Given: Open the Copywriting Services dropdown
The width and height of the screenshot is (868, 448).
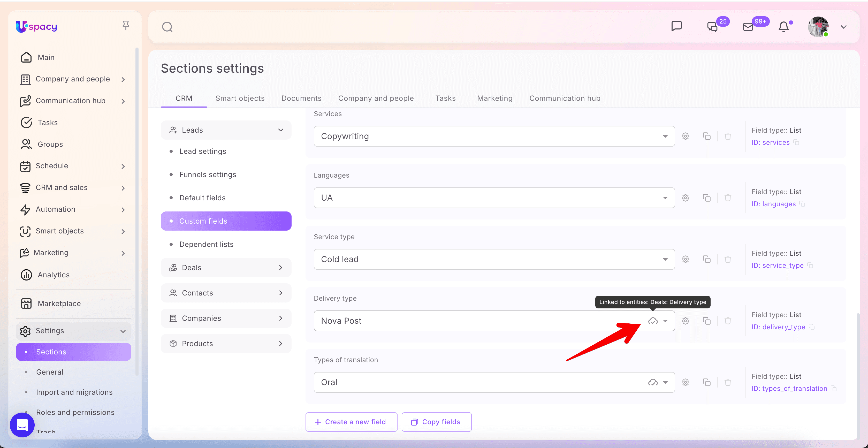Looking at the screenshot, I should click(494, 136).
